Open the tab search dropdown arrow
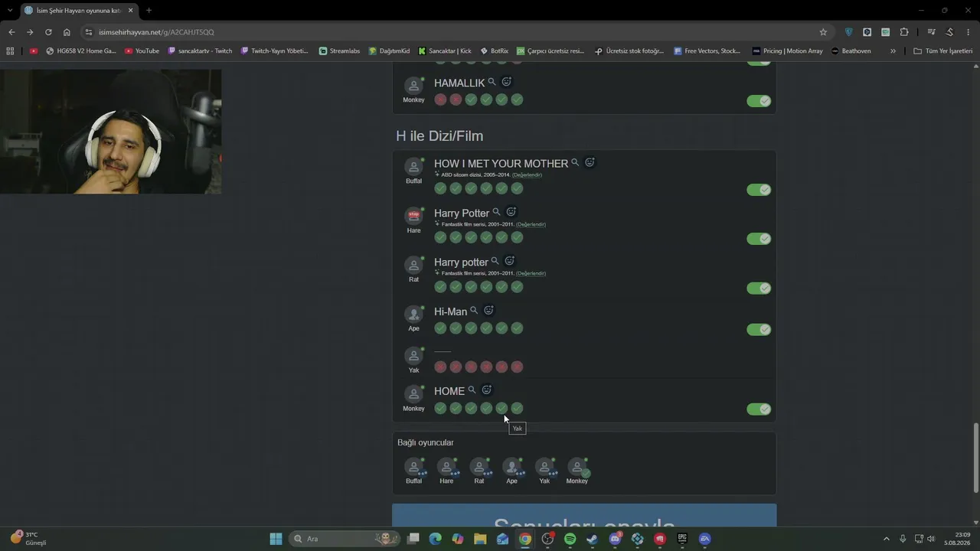 (10, 10)
